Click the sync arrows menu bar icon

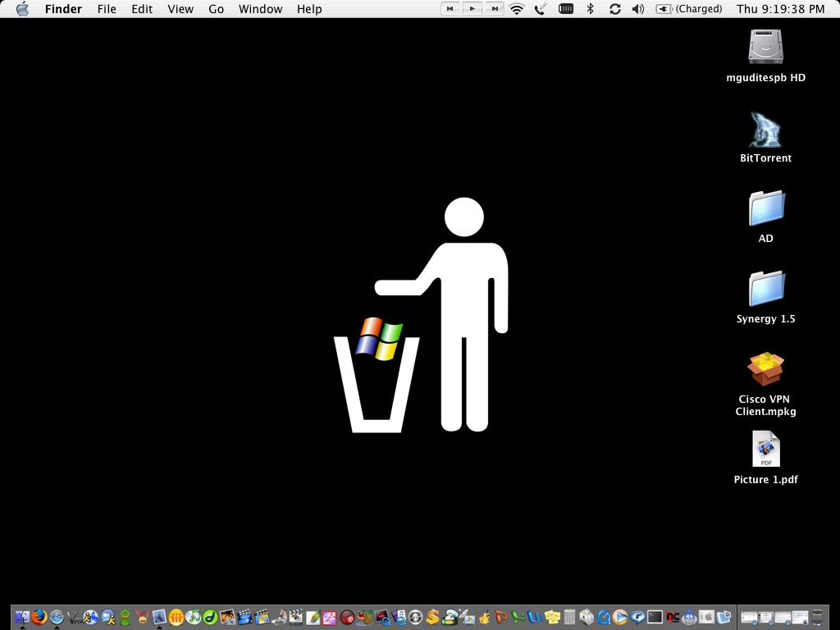[x=615, y=8]
